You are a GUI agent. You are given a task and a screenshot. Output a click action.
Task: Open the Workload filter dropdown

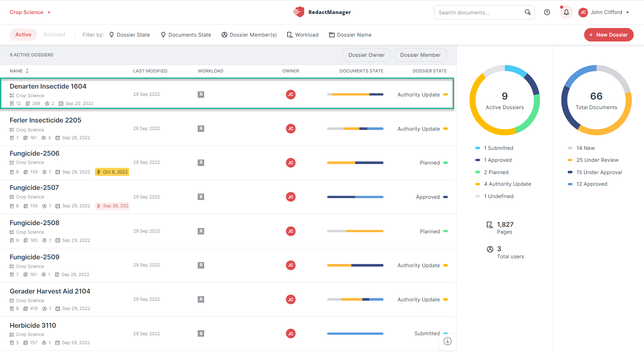303,35
